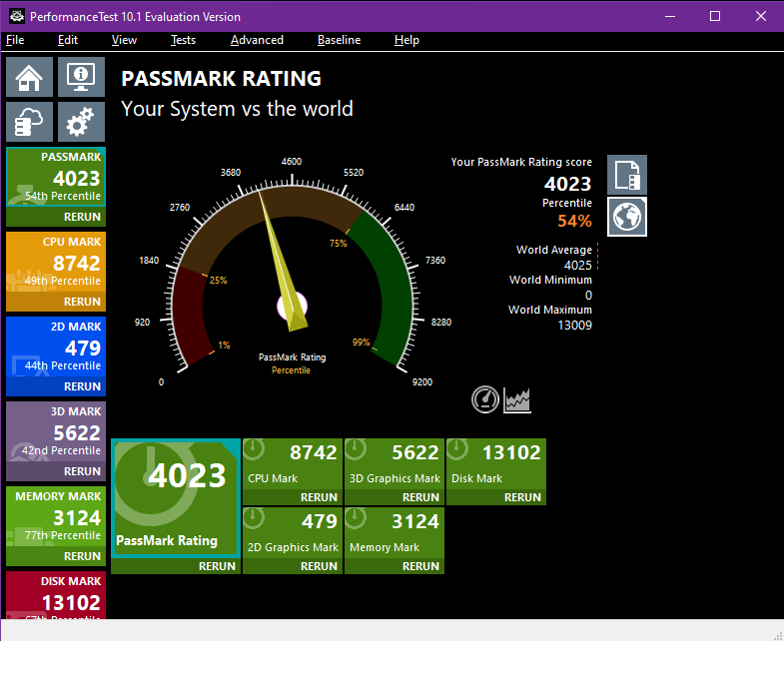Open the View menu
The width and height of the screenshot is (784, 691).
pyautogui.click(x=124, y=40)
